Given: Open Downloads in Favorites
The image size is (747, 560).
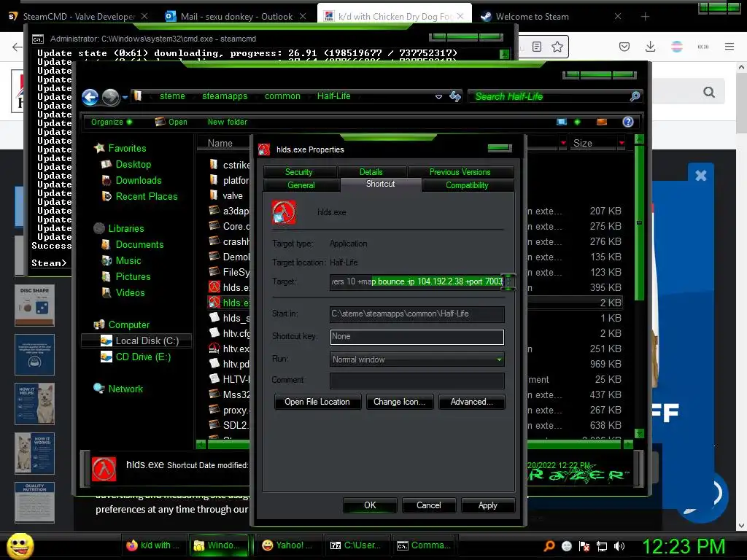Looking at the screenshot, I should (x=131, y=181).
